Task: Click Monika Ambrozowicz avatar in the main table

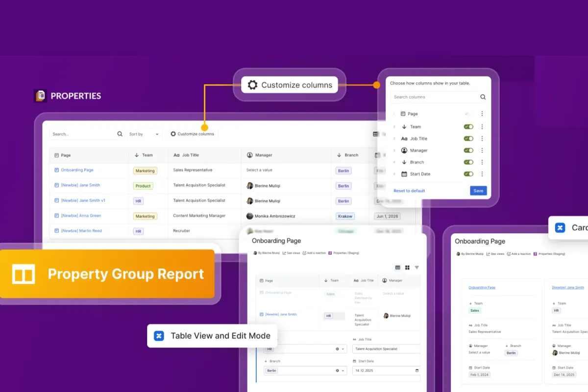Action: [250, 216]
